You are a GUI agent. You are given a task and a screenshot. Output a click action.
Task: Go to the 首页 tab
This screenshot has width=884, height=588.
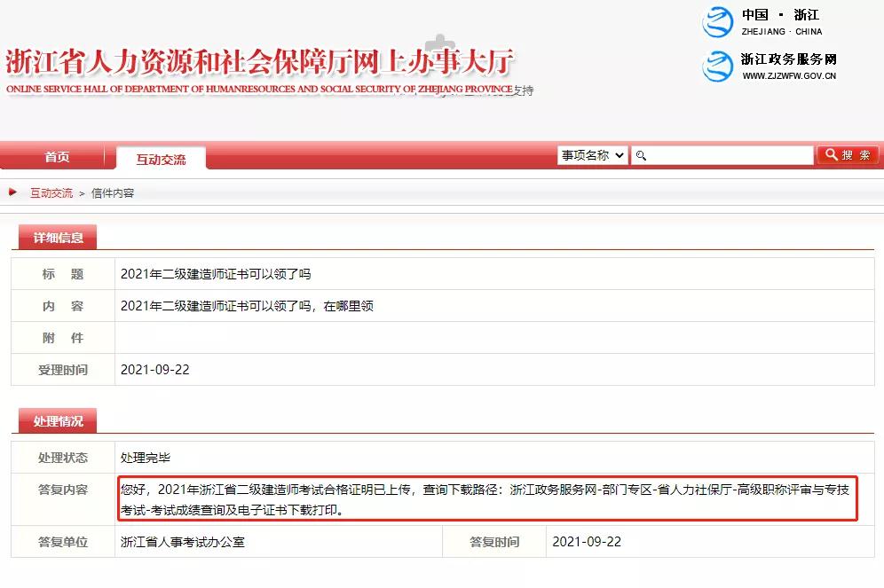[x=57, y=157]
